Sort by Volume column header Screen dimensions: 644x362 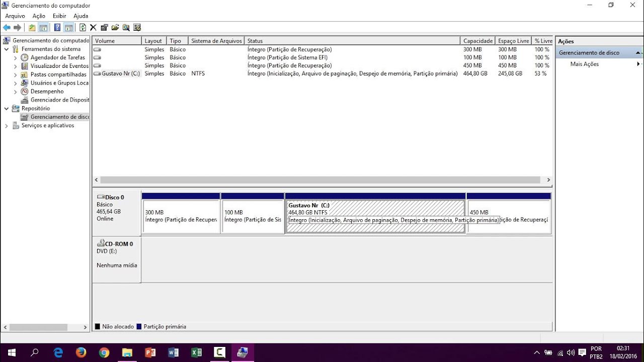[x=117, y=41]
